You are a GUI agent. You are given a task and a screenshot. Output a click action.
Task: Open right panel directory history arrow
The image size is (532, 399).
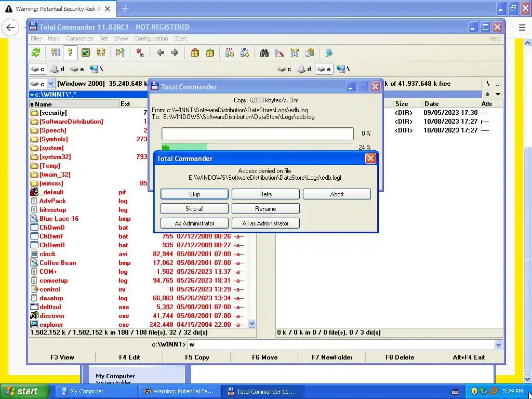[498, 95]
